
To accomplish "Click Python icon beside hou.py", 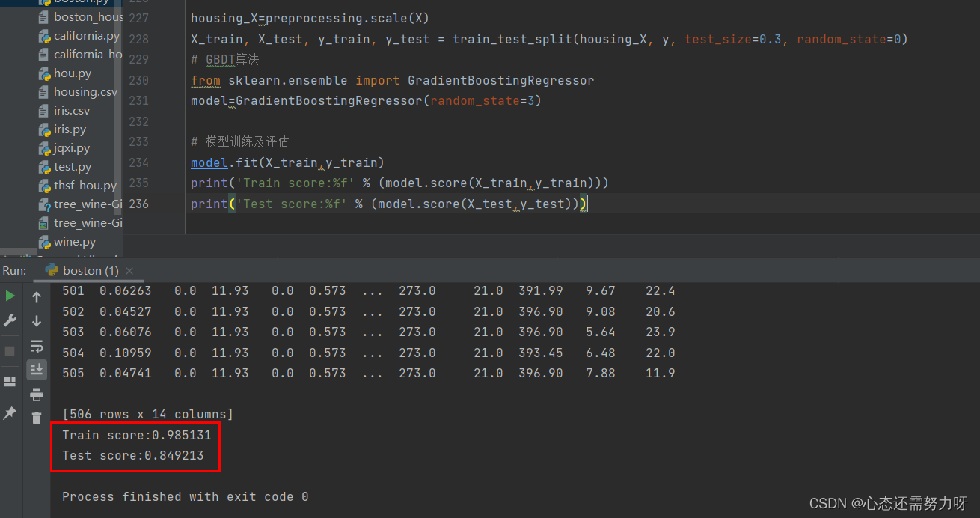I will [x=45, y=73].
